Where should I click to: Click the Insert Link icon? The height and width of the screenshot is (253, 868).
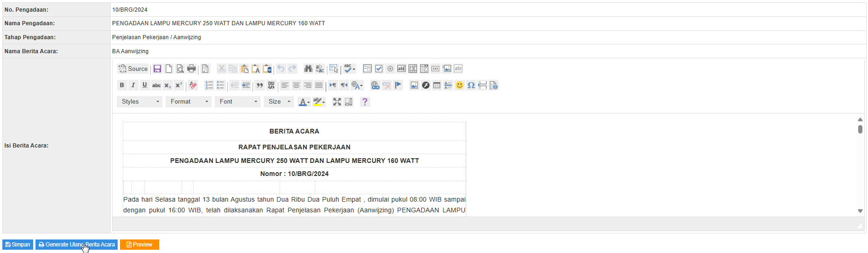pyautogui.click(x=375, y=85)
